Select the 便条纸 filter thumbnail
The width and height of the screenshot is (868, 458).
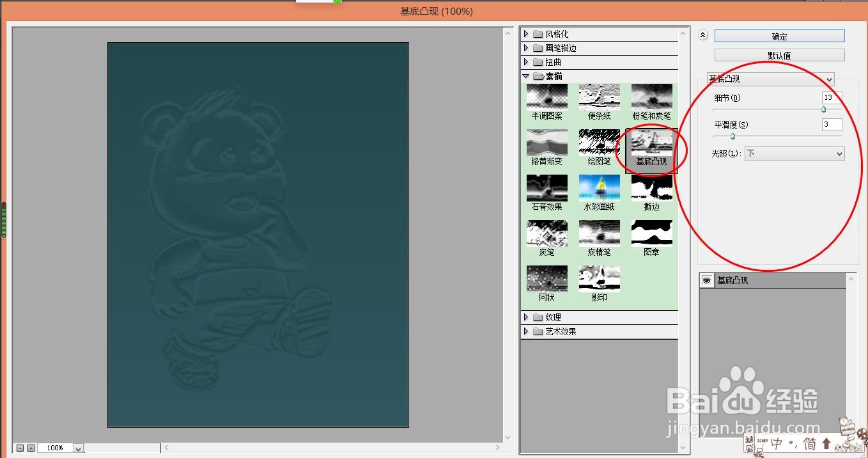coord(599,97)
